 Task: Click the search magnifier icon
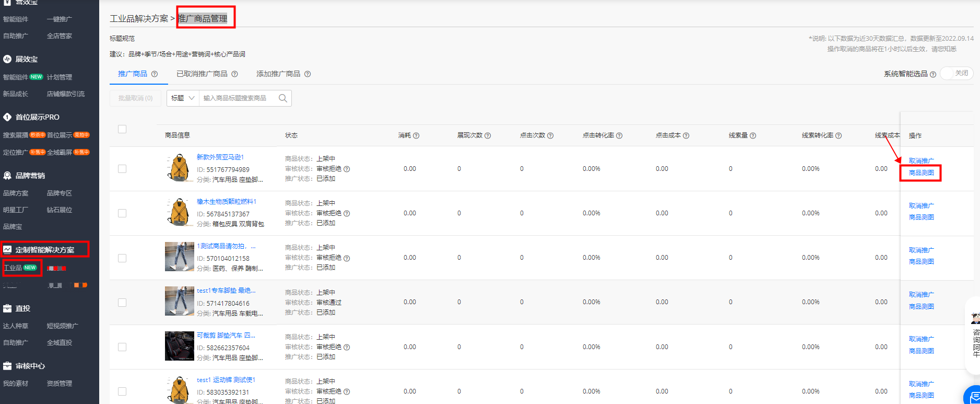click(282, 98)
